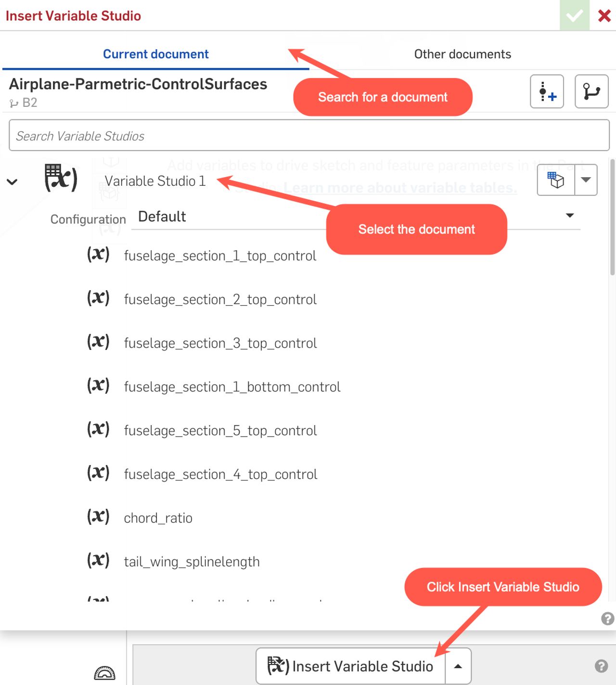The image size is (616, 685).
Task: Switch to the Other documents tab
Action: [x=462, y=54]
